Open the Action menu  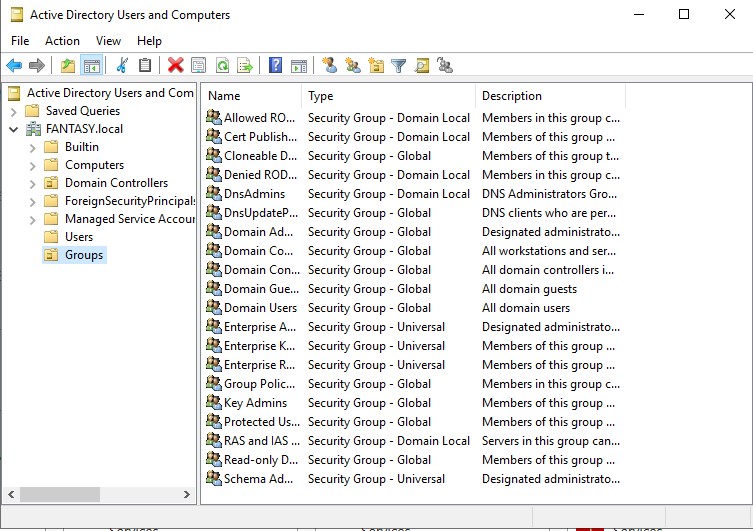click(62, 41)
